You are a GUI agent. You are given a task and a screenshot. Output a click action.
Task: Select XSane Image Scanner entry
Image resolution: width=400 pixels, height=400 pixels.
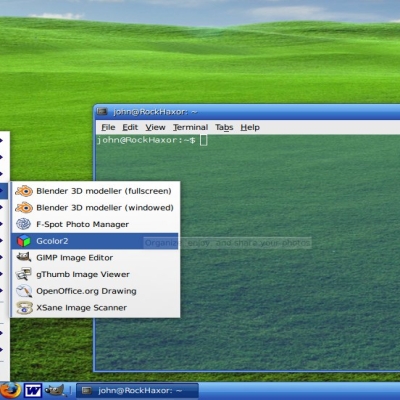point(95,308)
